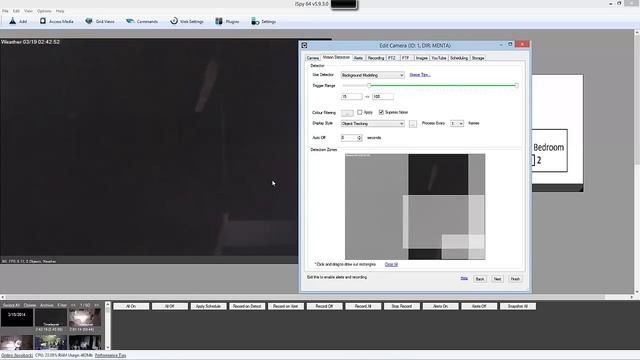Expand Display Style dropdown

coord(373,123)
